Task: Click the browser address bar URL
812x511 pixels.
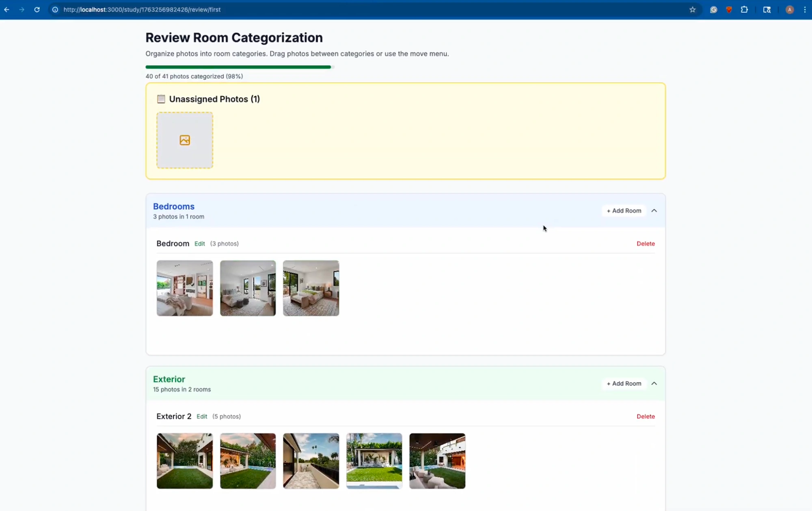Action: click(x=142, y=10)
